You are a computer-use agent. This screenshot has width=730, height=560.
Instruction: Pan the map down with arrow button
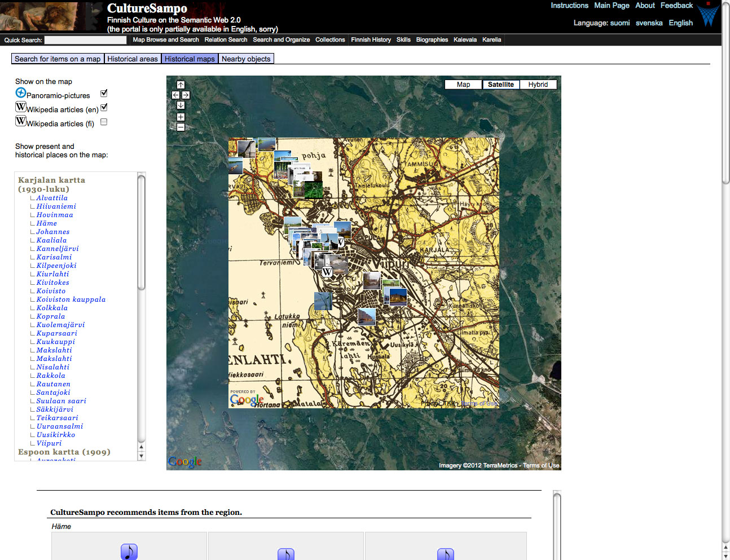181,105
